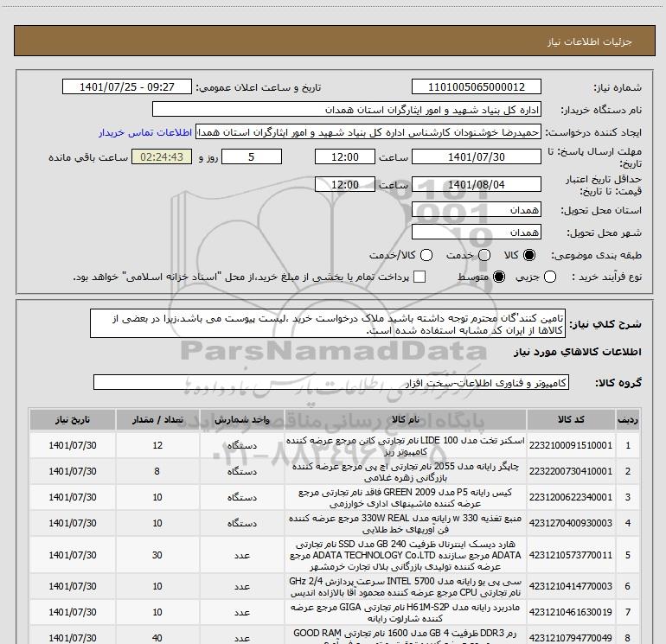Viewport: 666px width, 644px height.
Task: Click the GOOD RAM DDR3 4 GB item name
Action: click(405, 638)
